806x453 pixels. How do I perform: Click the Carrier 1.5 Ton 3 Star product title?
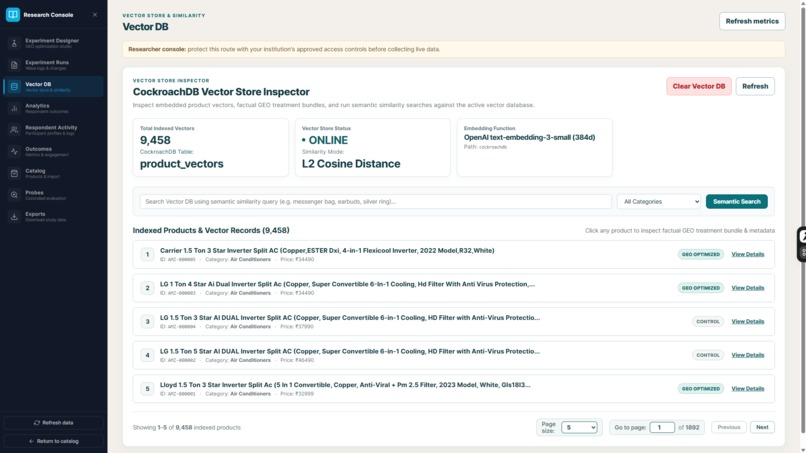[x=327, y=250]
